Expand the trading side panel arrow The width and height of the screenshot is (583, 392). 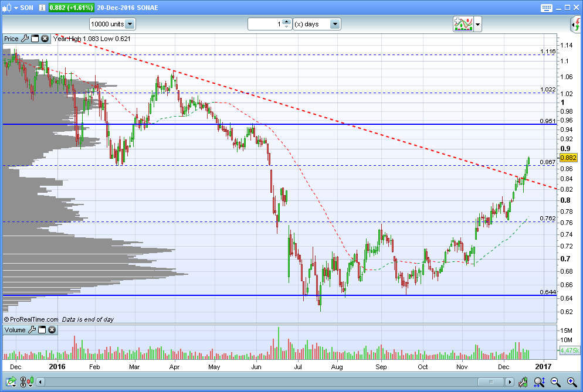click(576, 25)
